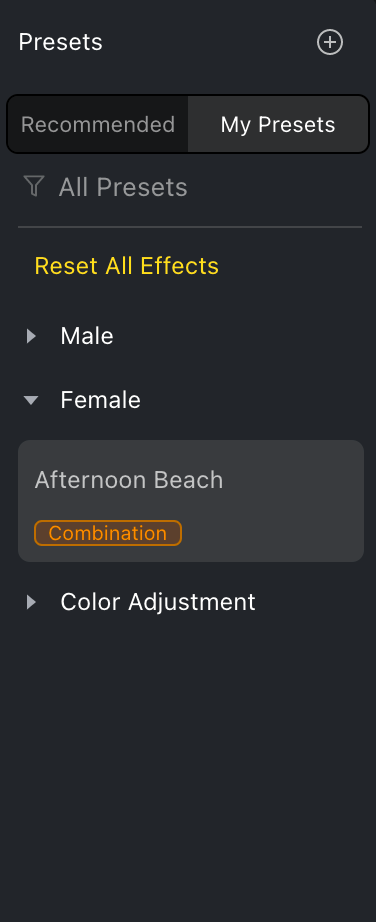Open the All Presets filter
The image size is (376, 922).
pyautogui.click(x=123, y=188)
